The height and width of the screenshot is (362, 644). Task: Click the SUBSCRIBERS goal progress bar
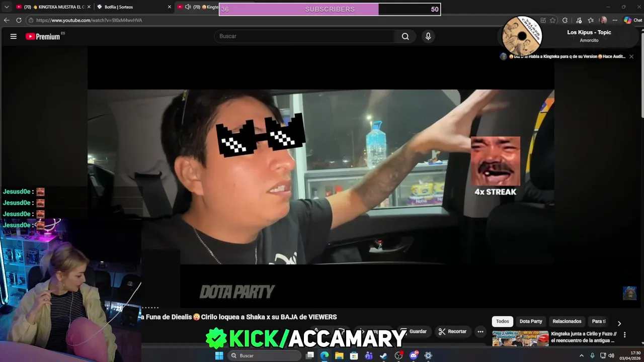point(330,9)
